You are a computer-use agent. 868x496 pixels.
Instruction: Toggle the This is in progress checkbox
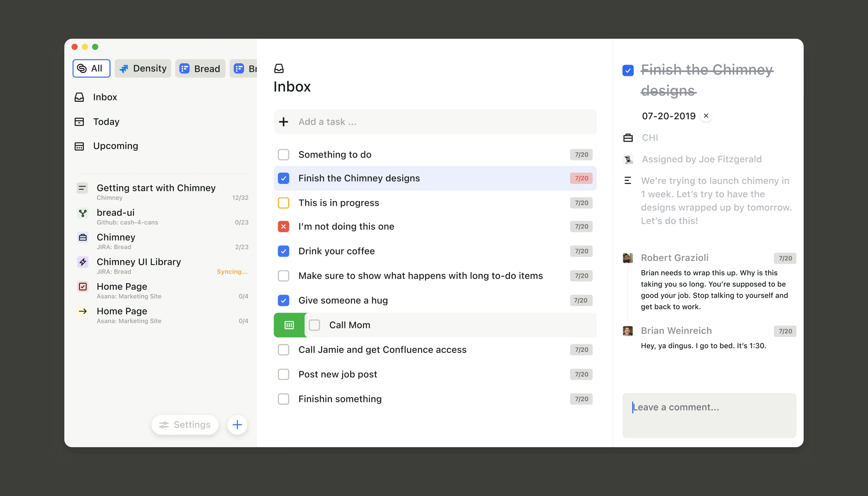tap(283, 203)
